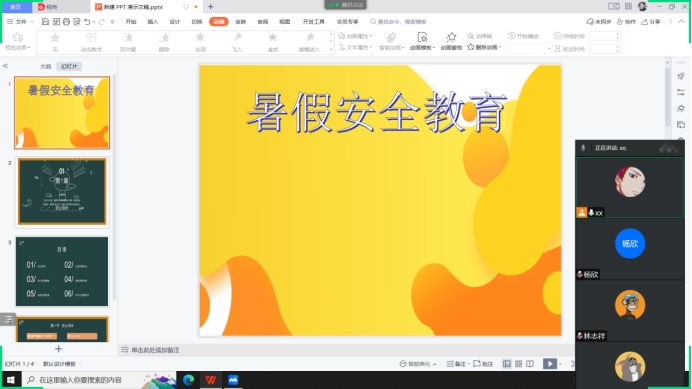
Task: Click the Undo arrow icon
Action: [87, 22]
